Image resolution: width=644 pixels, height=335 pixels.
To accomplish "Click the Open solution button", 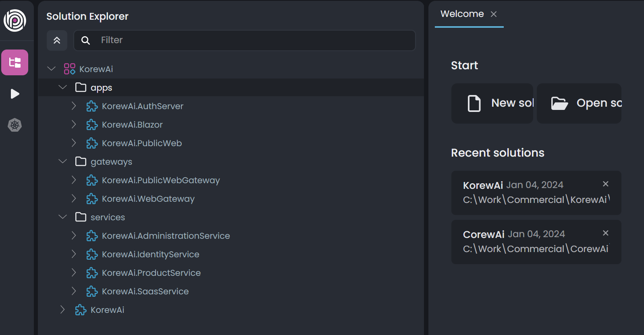I will (579, 103).
